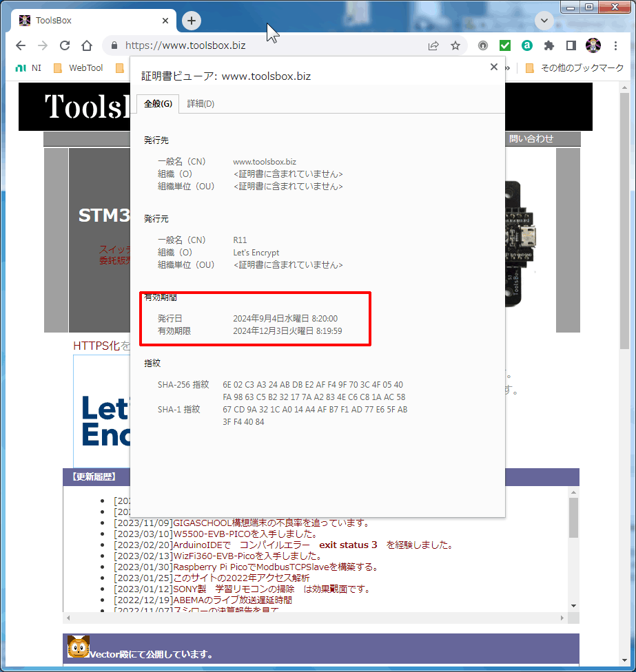Viewport: 636px width, 672px height.
Task: Toggle the browser side panel icon
Action: click(x=571, y=45)
